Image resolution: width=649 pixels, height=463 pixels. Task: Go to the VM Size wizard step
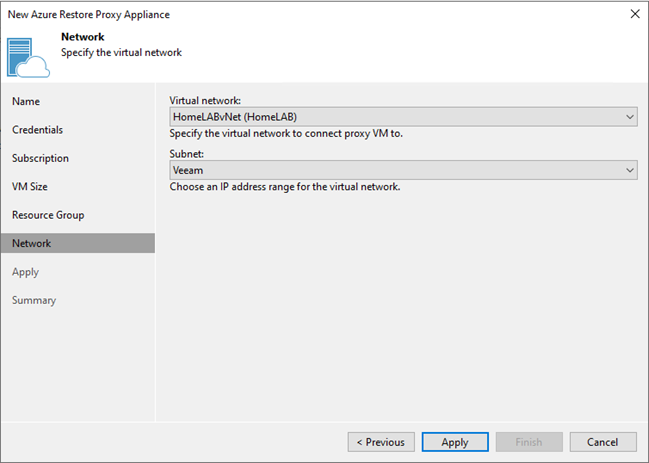30,187
